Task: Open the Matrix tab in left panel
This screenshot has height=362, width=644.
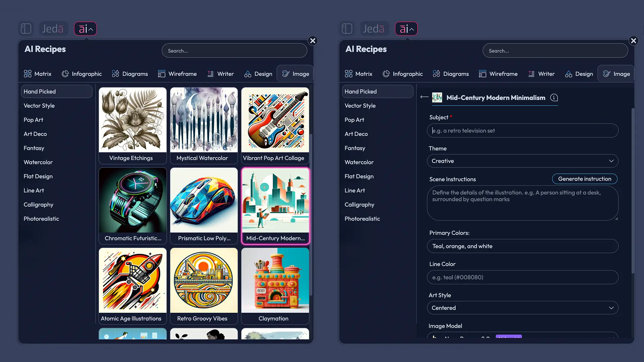Action: [x=38, y=74]
